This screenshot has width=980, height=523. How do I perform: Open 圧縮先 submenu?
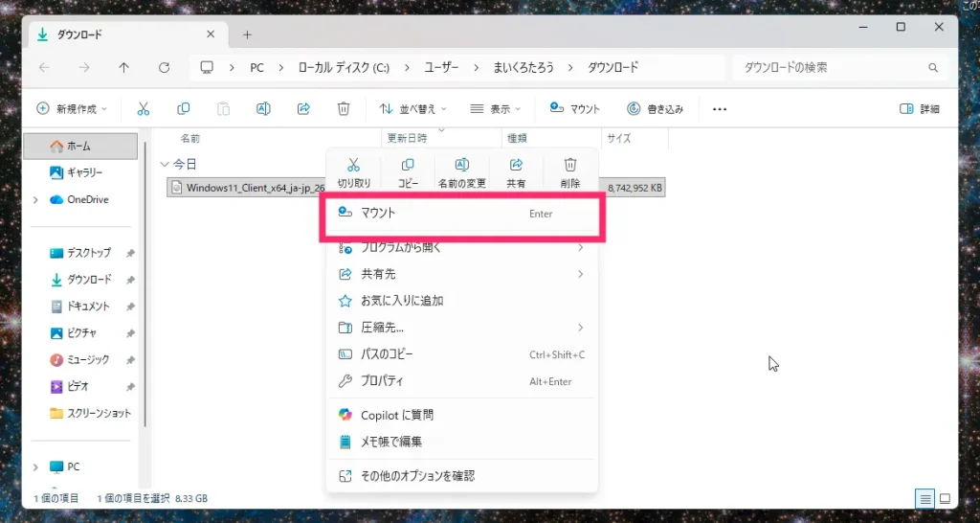point(462,328)
